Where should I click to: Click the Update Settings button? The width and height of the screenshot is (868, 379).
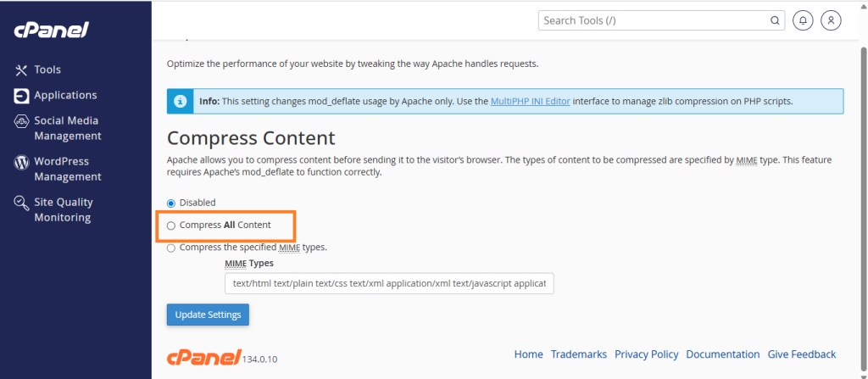[208, 315]
